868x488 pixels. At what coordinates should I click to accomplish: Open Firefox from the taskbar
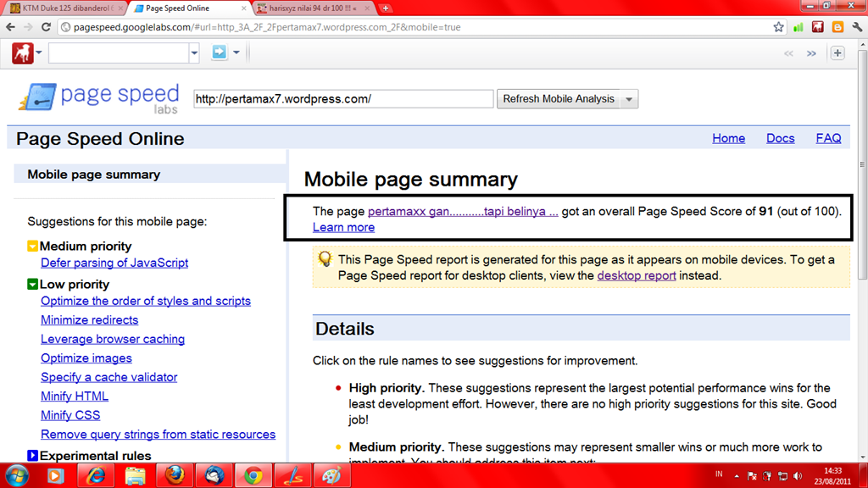175,475
